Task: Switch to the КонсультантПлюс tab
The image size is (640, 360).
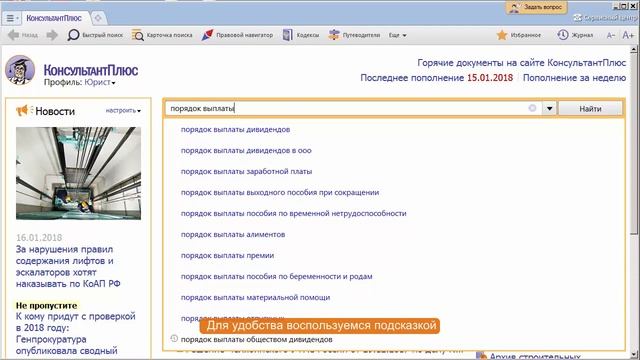Action: 54,18
